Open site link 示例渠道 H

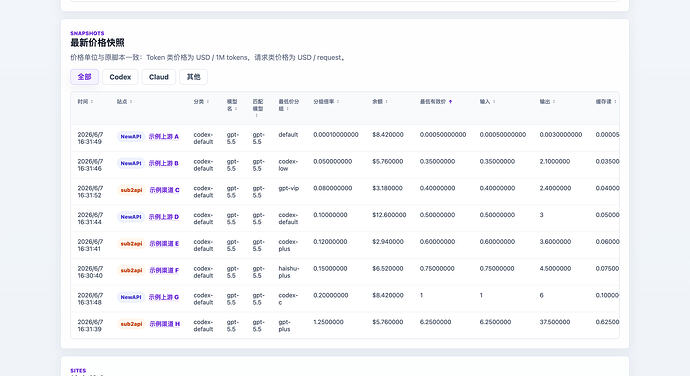click(x=165, y=324)
